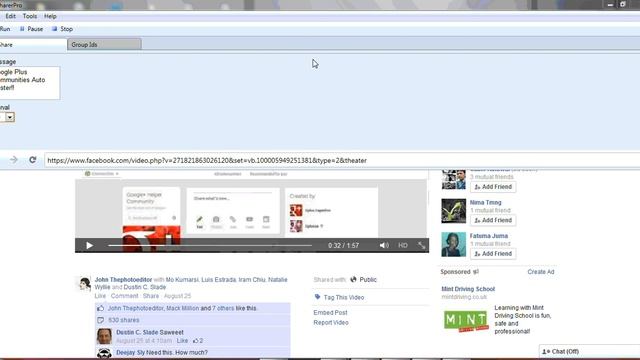This screenshot has height=360, width=640.
Task: Click Add Friend above Nima Tmng
Action: click(x=493, y=187)
